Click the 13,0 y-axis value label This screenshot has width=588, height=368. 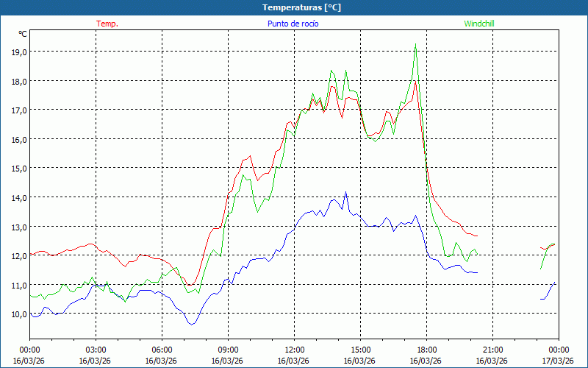pos(19,227)
